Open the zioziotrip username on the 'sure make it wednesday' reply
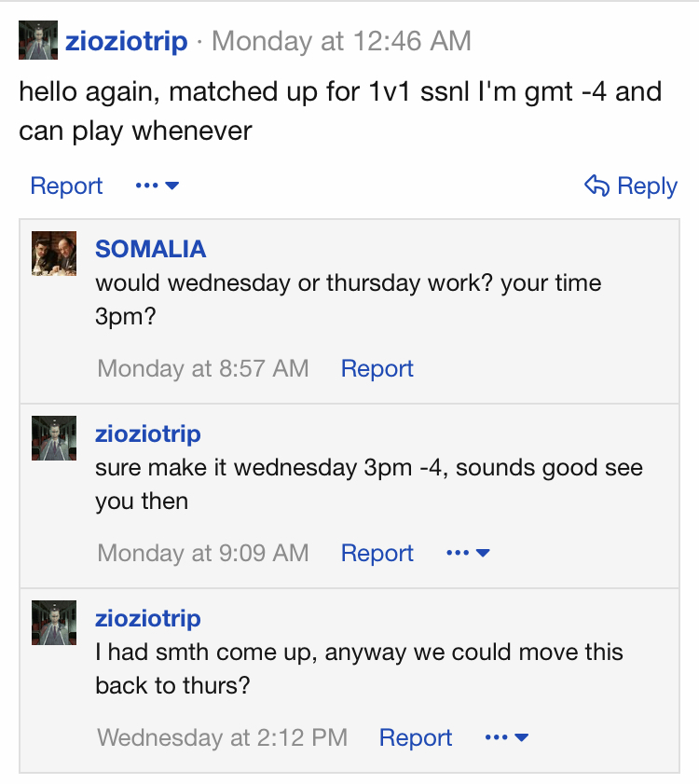The width and height of the screenshot is (699, 784). (x=147, y=433)
